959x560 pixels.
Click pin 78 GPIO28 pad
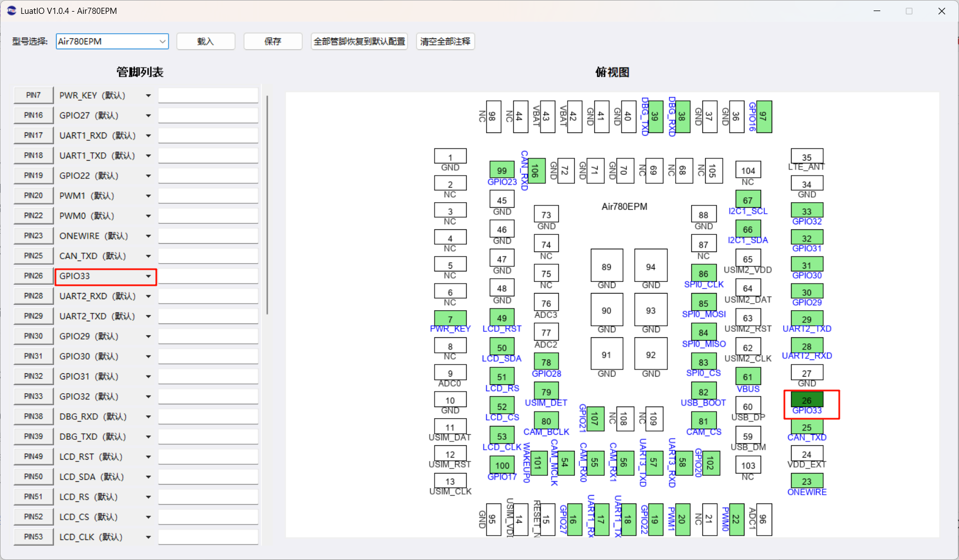point(546,362)
